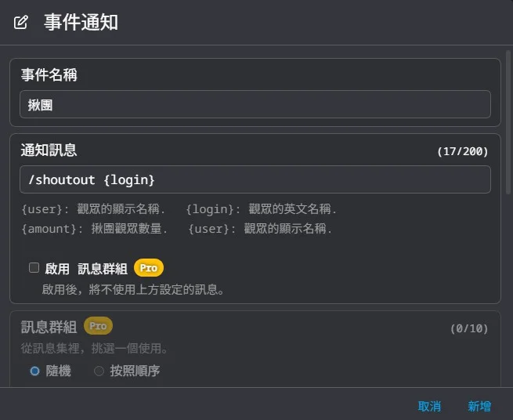Click the yellow Pro badge next to 啟用 訊息群組
Screen dimensions: 513x420
pyautogui.click(x=149, y=268)
